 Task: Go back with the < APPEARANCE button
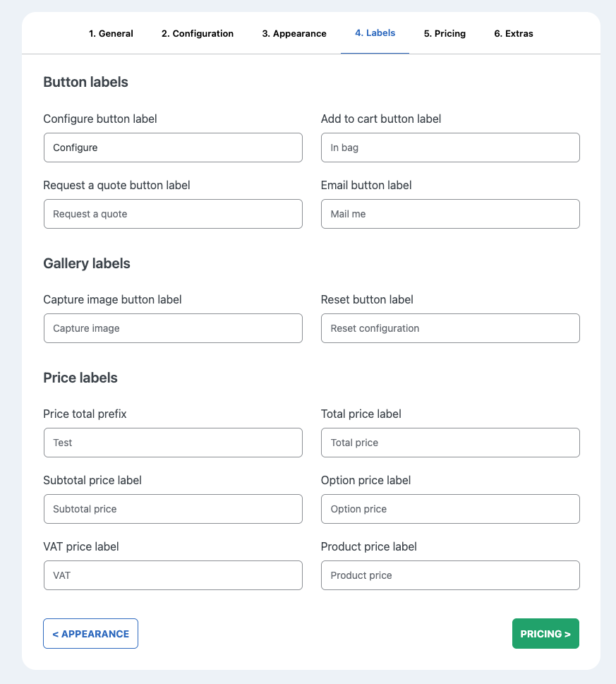90,634
